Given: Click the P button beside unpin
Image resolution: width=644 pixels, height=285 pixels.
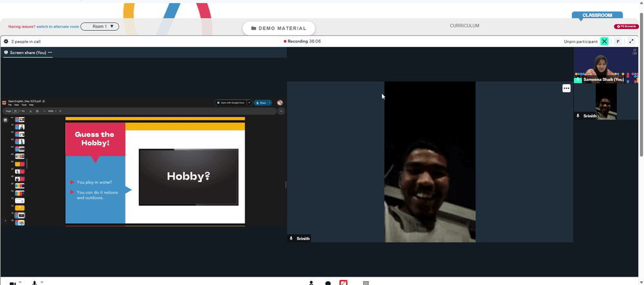Looking at the screenshot, I should click(x=618, y=41).
